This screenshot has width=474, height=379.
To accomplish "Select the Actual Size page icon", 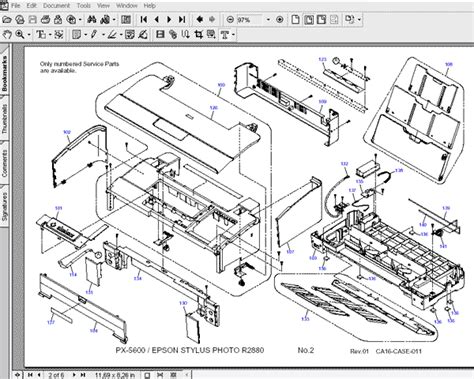I will tap(295, 20).
